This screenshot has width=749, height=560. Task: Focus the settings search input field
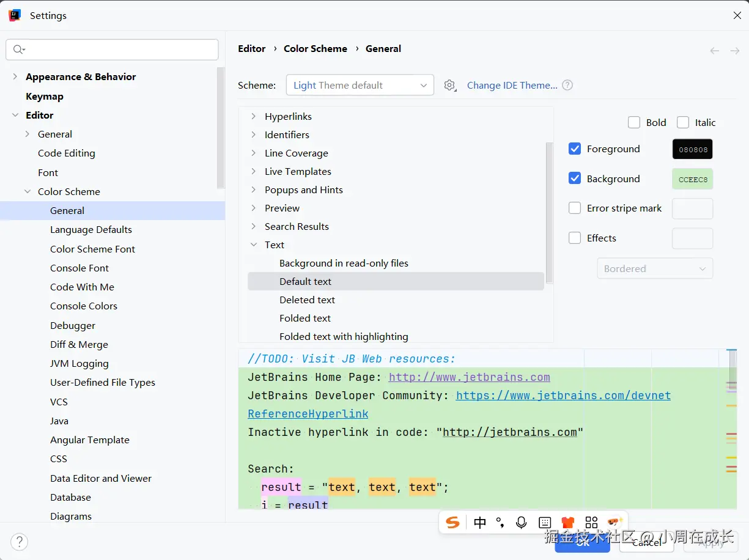[x=112, y=50]
